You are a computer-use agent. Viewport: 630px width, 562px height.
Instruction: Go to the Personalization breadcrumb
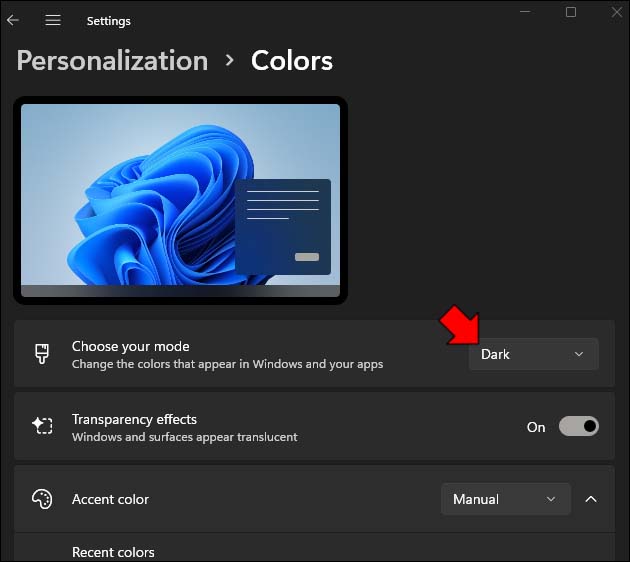(112, 60)
